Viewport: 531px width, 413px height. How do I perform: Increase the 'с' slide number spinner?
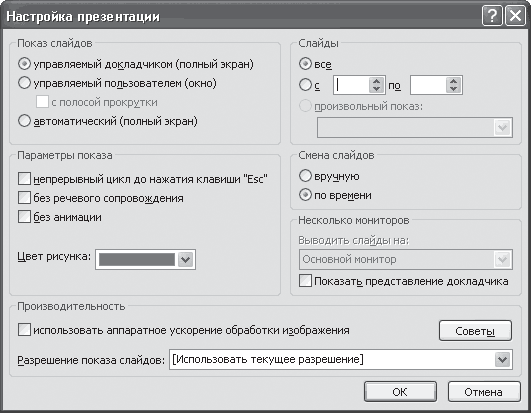pos(376,81)
